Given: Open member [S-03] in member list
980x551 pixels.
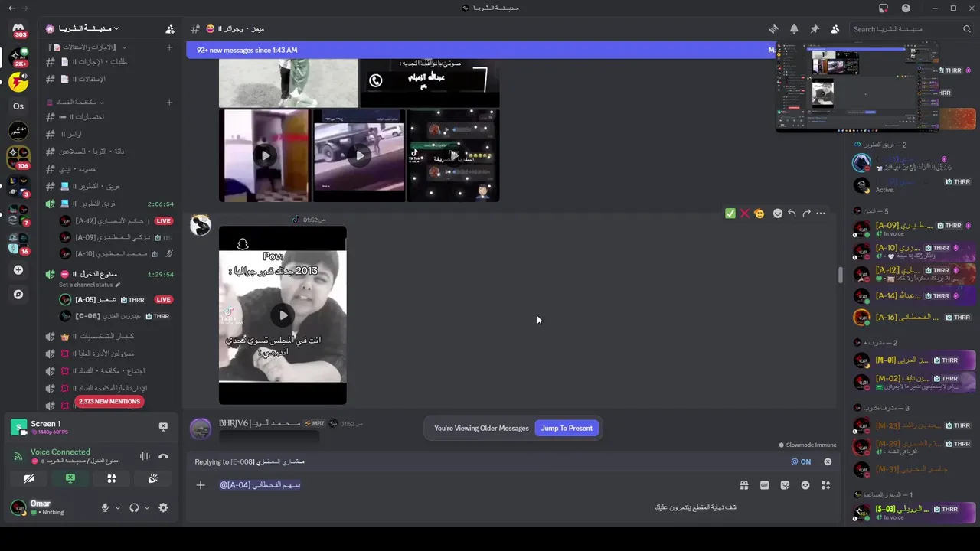Looking at the screenshot, I should coord(913,512).
